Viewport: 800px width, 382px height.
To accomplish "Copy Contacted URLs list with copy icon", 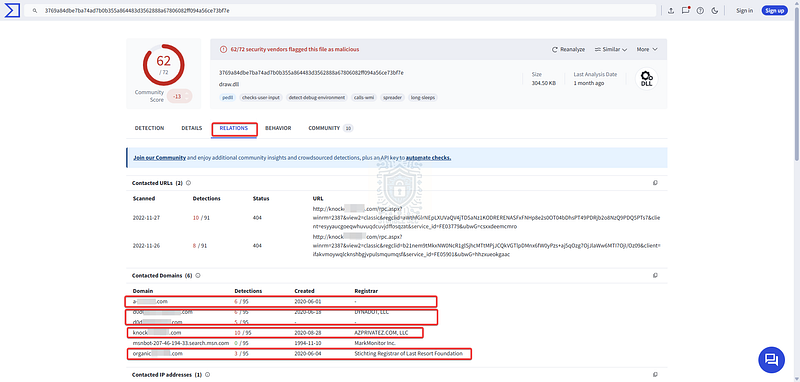I will 655,183.
